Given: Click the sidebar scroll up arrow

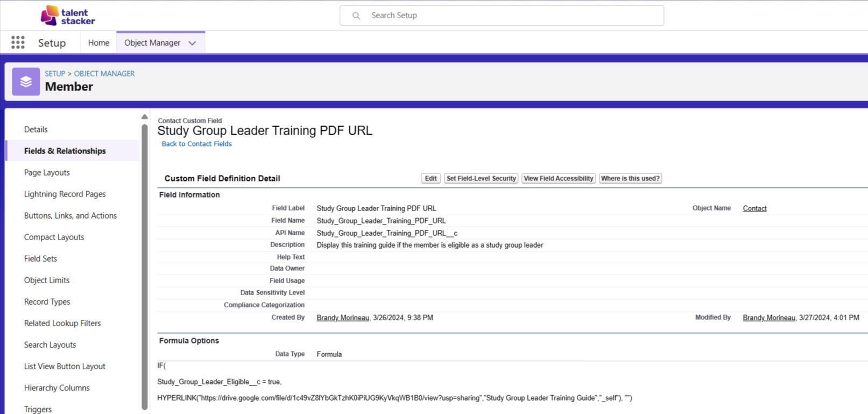Looking at the screenshot, I should click(144, 117).
